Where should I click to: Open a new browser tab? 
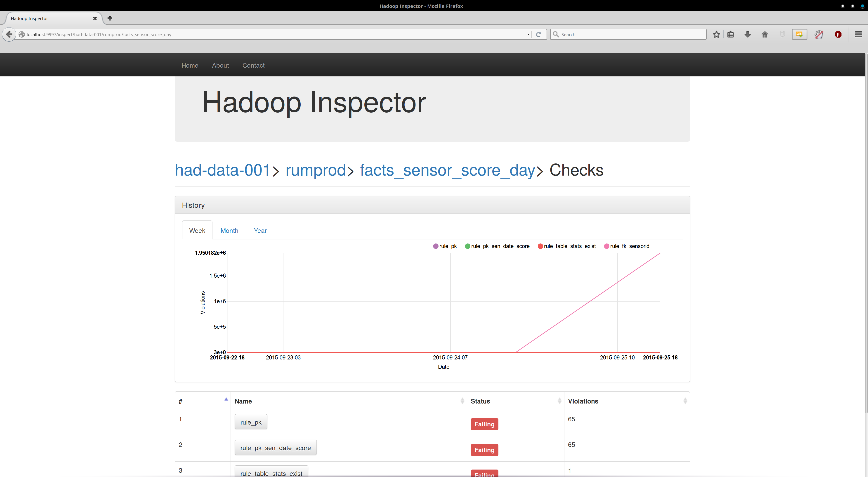tap(110, 18)
